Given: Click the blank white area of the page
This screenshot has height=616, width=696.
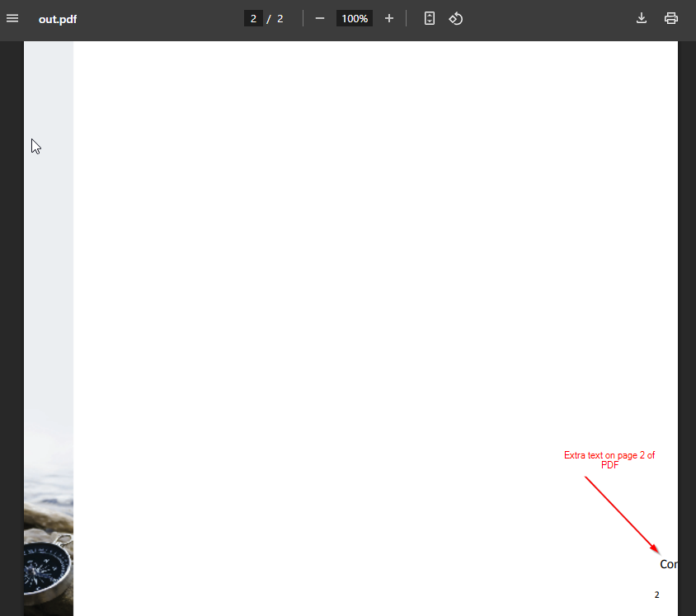Looking at the screenshot, I should click(371, 247).
